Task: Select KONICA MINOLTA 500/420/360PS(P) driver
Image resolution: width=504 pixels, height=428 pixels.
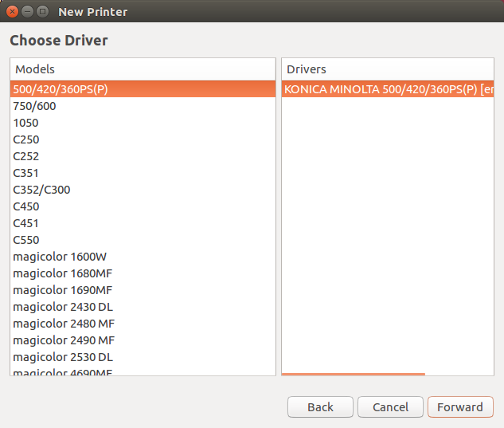Action: coord(388,89)
